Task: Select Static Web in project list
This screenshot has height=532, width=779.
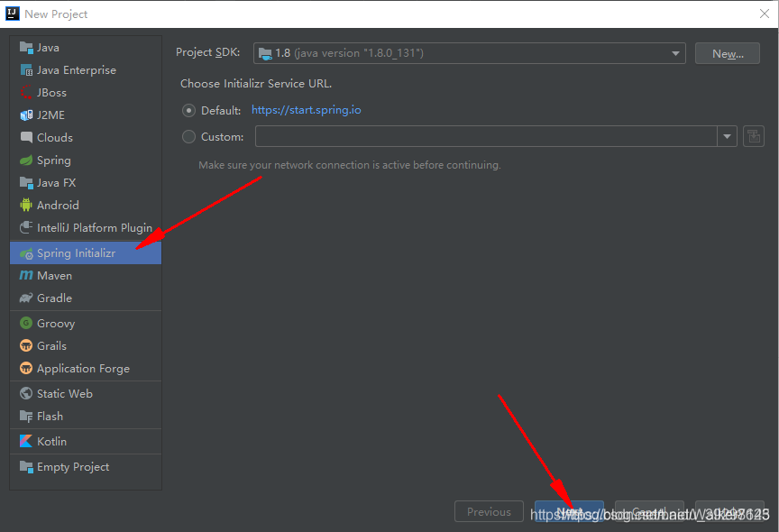Action: coord(86,393)
